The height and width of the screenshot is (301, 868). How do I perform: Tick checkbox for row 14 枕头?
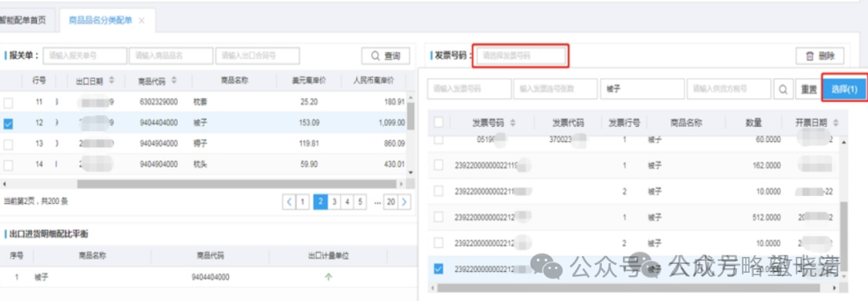[8, 165]
